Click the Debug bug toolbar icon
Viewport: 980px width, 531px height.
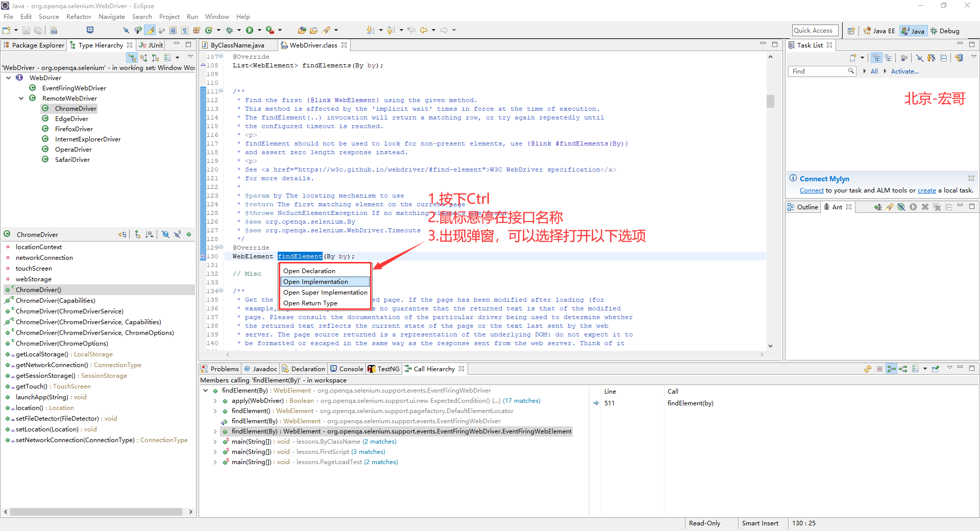point(229,31)
